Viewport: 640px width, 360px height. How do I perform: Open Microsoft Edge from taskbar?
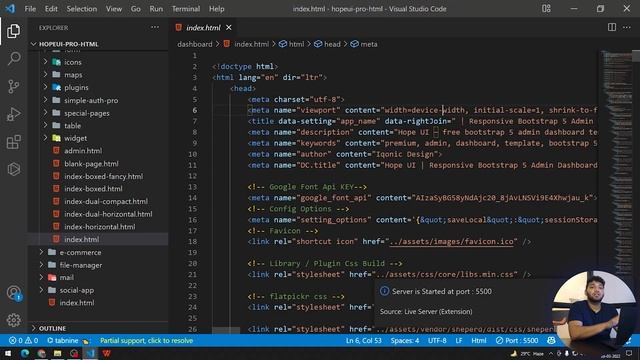(x=25, y=353)
